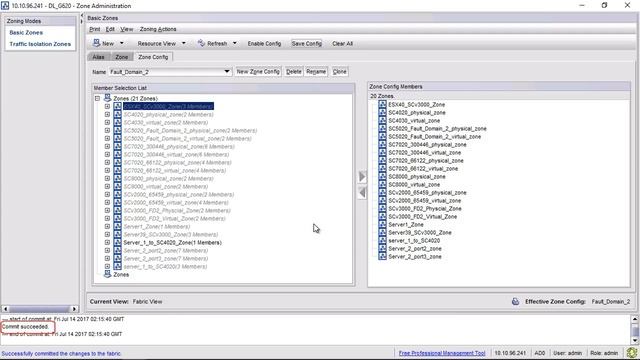Viewport: 640px width, 360px height.
Task: Click the SCv2000_65459_virtual_zone icon in Zone Config Members
Action: coord(382,200)
